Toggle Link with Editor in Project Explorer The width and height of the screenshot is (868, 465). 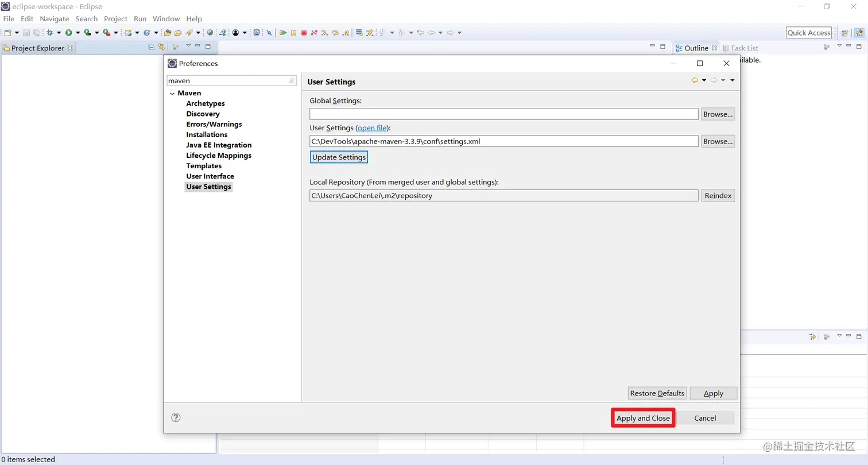161,46
